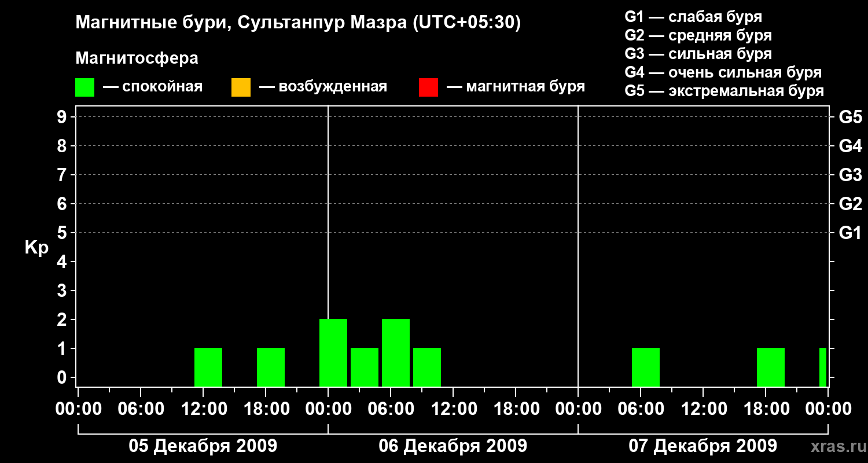Click the '12:00' time label under 07 Декабря
Image resolution: width=868 pixels, height=463 pixels.
[x=703, y=409]
